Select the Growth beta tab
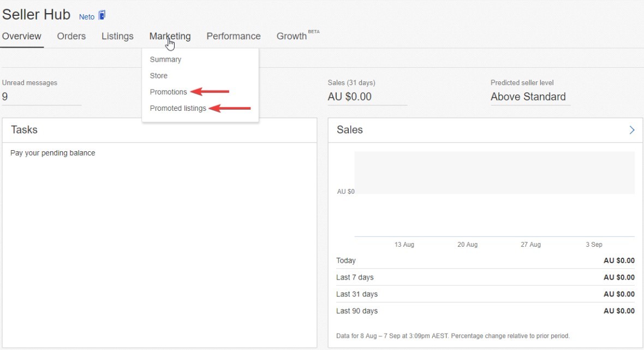644x350 pixels. pyautogui.click(x=292, y=37)
